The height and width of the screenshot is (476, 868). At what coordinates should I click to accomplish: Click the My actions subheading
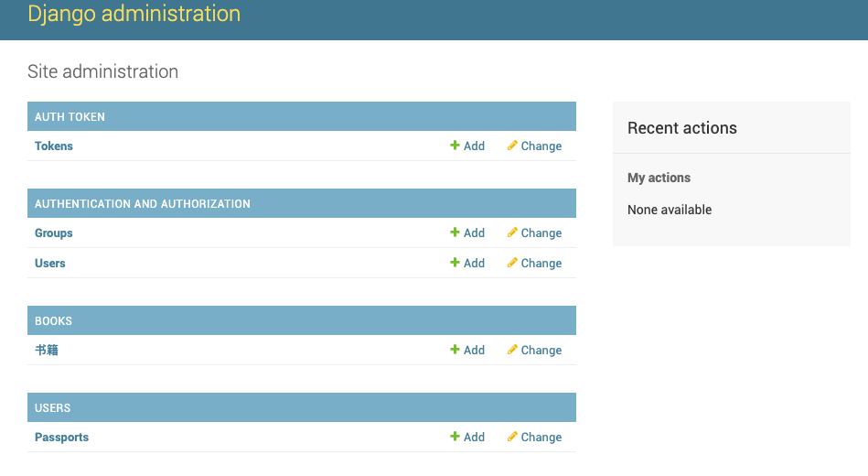[x=659, y=178]
